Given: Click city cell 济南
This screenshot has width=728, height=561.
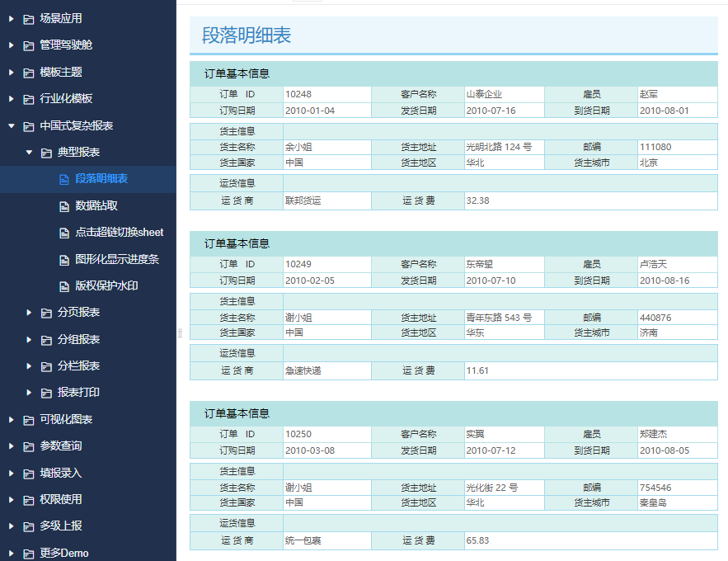Looking at the screenshot, I should tap(678, 332).
